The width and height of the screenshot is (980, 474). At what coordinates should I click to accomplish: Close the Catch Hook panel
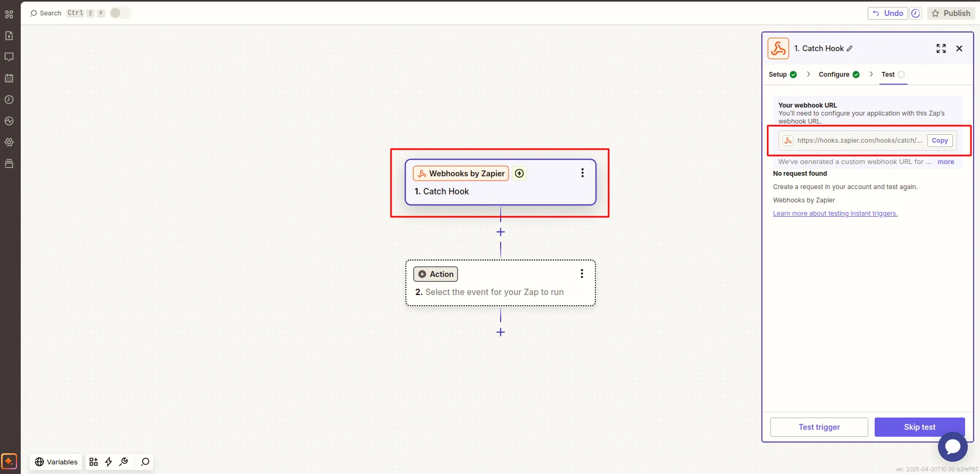pos(959,48)
